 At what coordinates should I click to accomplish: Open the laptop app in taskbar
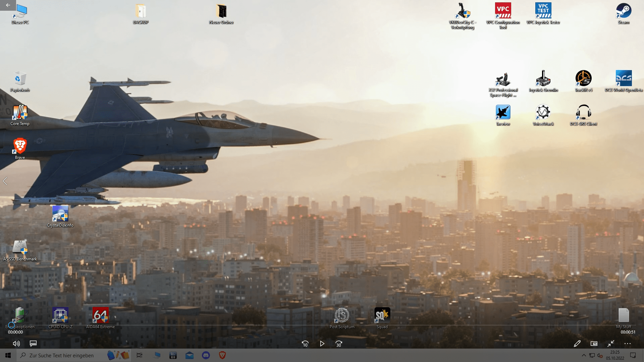tap(156, 355)
